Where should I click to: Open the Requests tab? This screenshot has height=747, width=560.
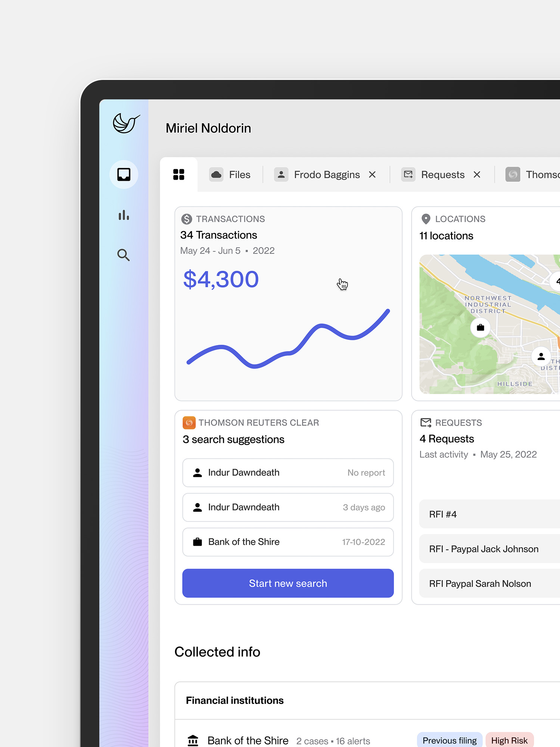433,174
